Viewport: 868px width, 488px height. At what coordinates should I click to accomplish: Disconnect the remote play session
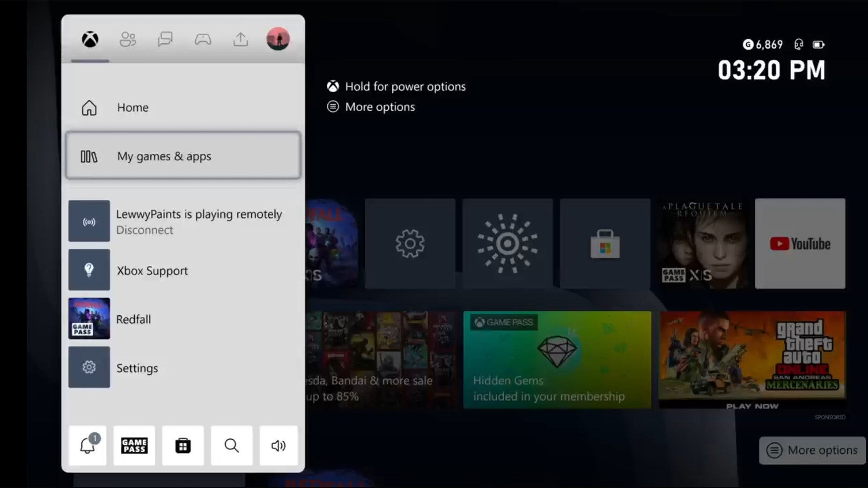pos(145,230)
